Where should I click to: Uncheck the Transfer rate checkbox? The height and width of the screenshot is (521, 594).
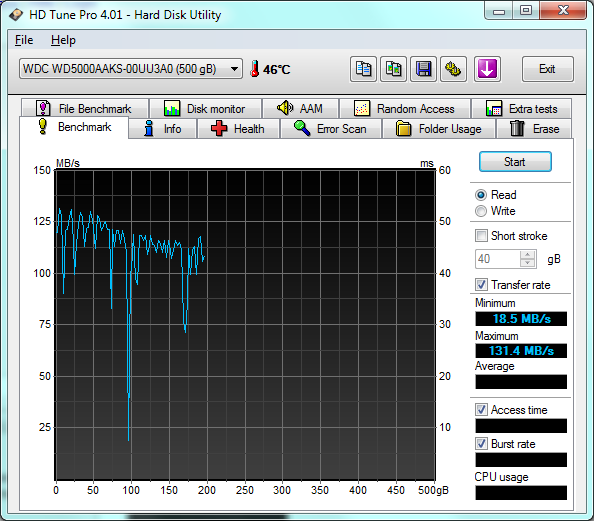[481, 285]
